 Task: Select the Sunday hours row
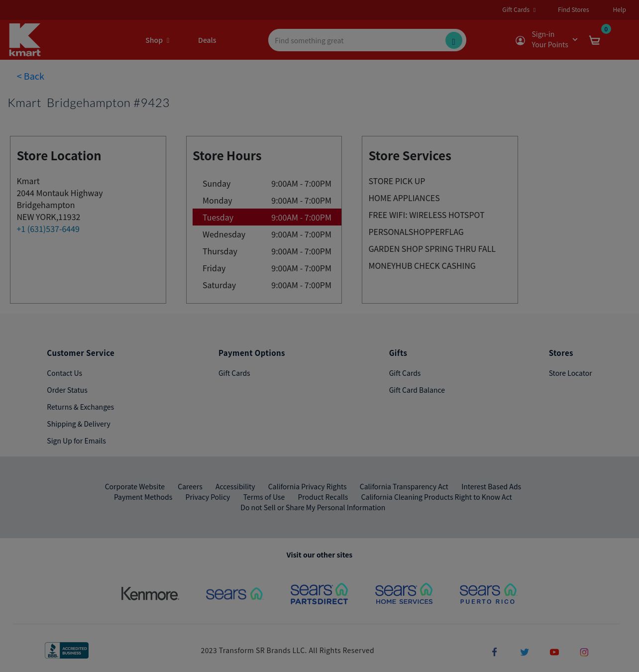[x=267, y=183]
